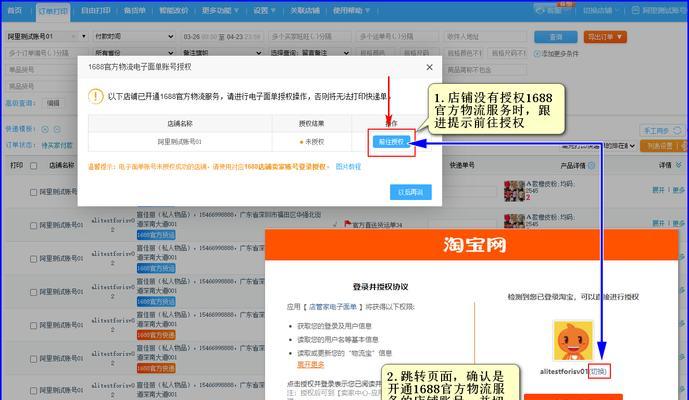Click the first product thumbnail image

pyautogui.click(x=514, y=191)
